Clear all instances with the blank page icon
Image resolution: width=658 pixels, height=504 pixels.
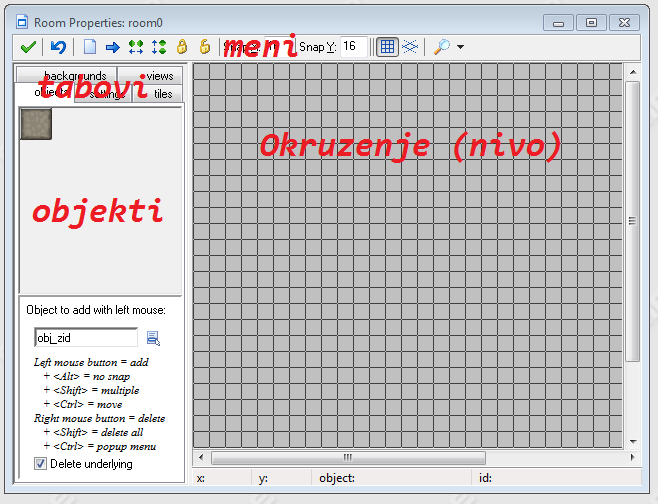click(90, 47)
